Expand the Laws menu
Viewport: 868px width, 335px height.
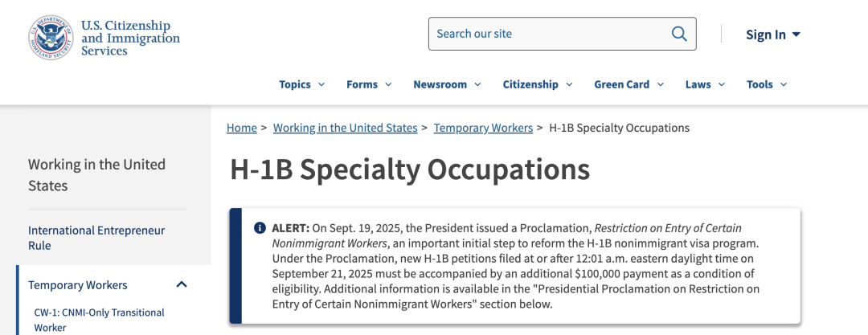pos(705,84)
